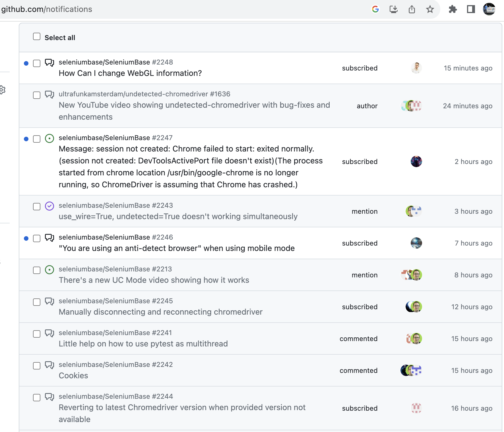
Task: Click the install app download icon
Action: pos(393,9)
